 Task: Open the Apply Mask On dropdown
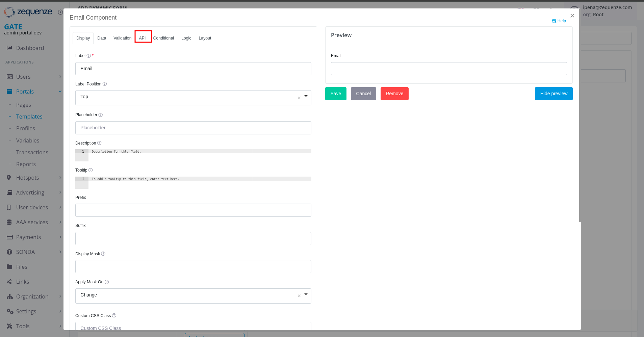point(306,295)
